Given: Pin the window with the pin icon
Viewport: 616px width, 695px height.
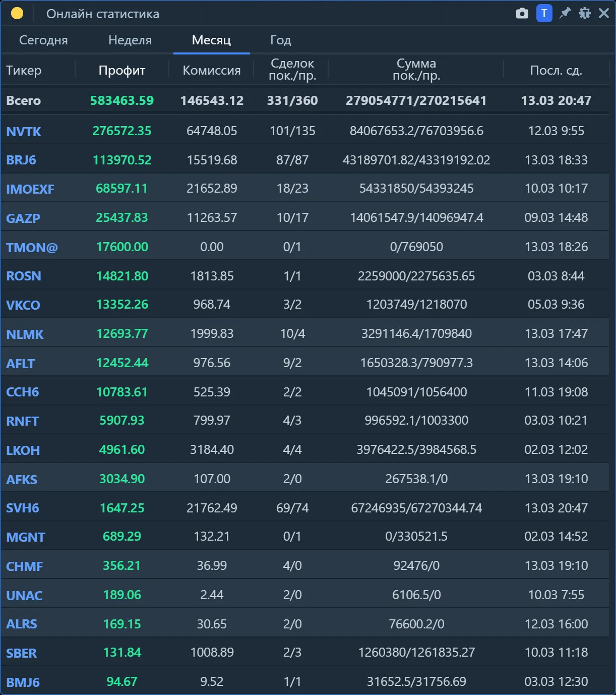Looking at the screenshot, I should pos(565,13).
